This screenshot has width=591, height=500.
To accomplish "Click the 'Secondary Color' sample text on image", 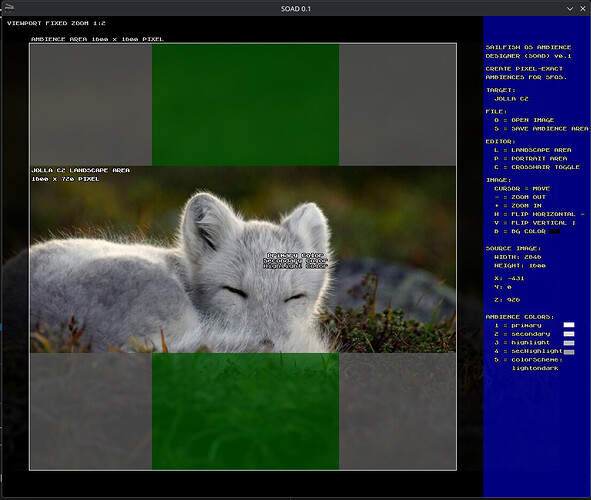I will coord(295,261).
